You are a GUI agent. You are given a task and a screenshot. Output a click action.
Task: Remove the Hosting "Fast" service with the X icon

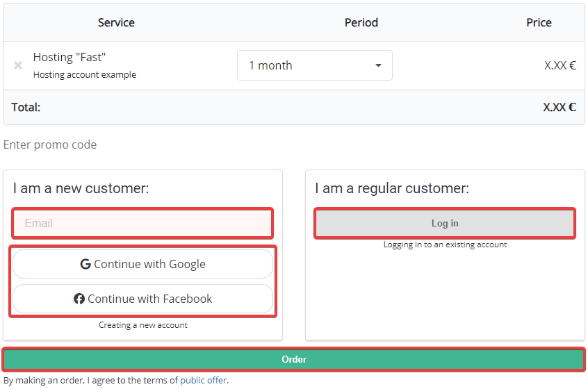18,65
